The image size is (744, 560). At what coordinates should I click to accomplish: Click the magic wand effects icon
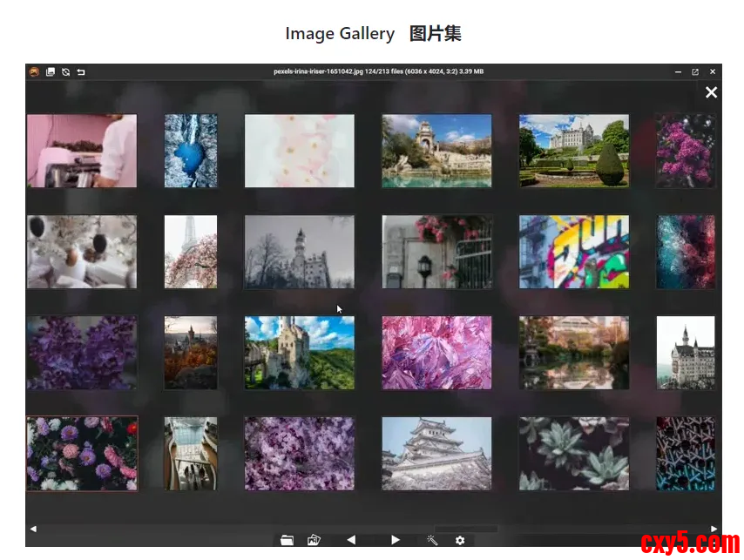tap(432, 540)
